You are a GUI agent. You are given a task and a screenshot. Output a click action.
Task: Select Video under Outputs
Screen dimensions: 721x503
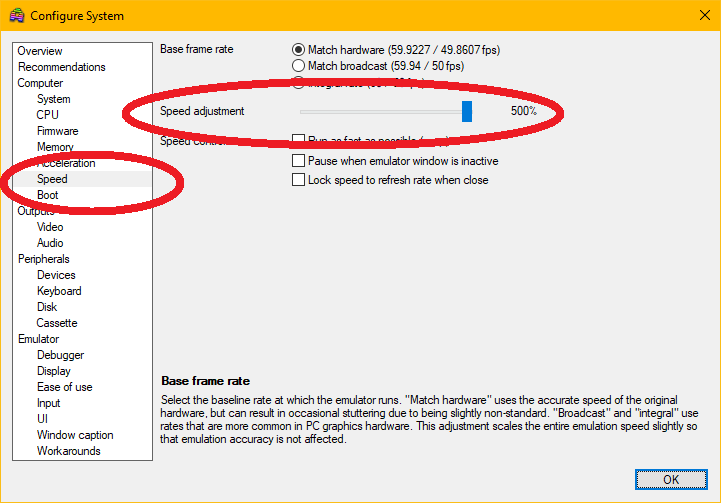[50, 227]
